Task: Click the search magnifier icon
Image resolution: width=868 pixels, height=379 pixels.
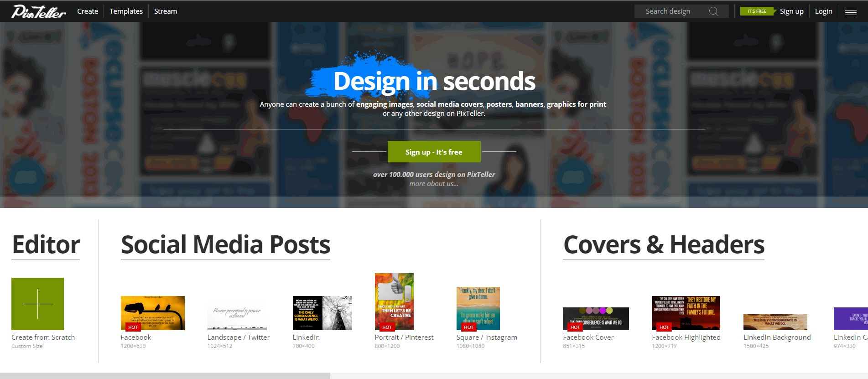Action: point(714,11)
